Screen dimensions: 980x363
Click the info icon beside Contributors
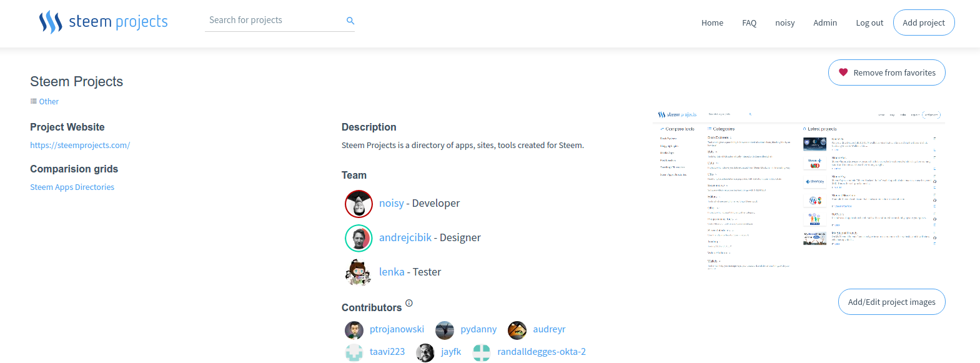click(409, 303)
